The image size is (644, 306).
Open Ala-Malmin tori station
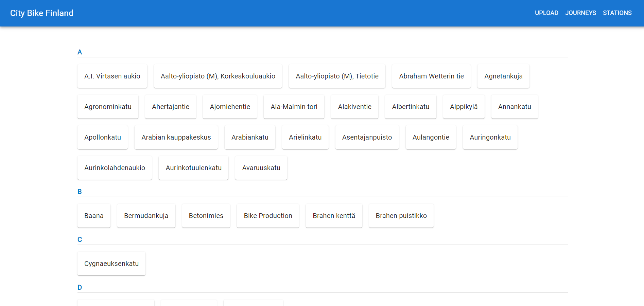tap(294, 107)
